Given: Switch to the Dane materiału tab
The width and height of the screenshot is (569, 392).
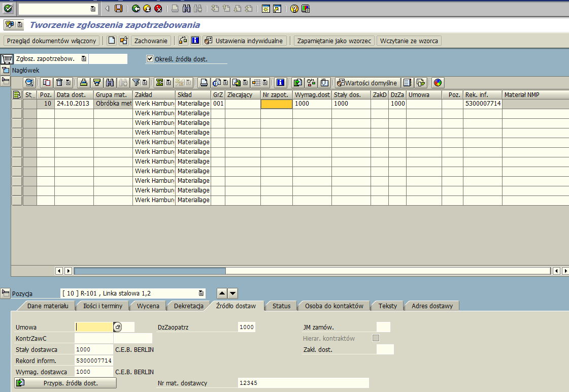Looking at the screenshot, I should [48, 306].
